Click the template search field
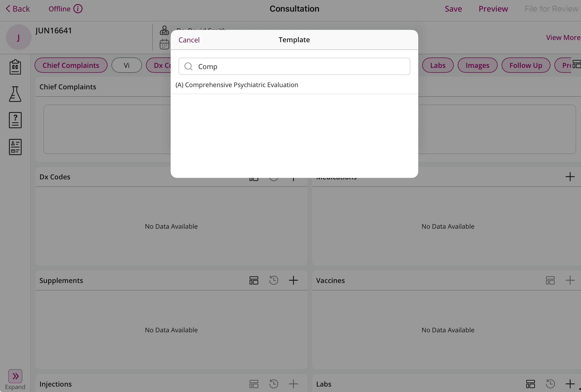 [294, 67]
